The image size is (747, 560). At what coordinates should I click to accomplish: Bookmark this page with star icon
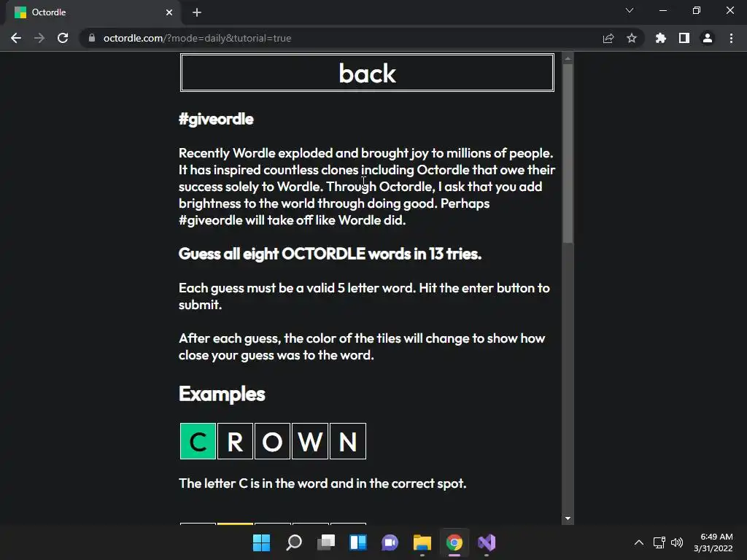tap(632, 38)
